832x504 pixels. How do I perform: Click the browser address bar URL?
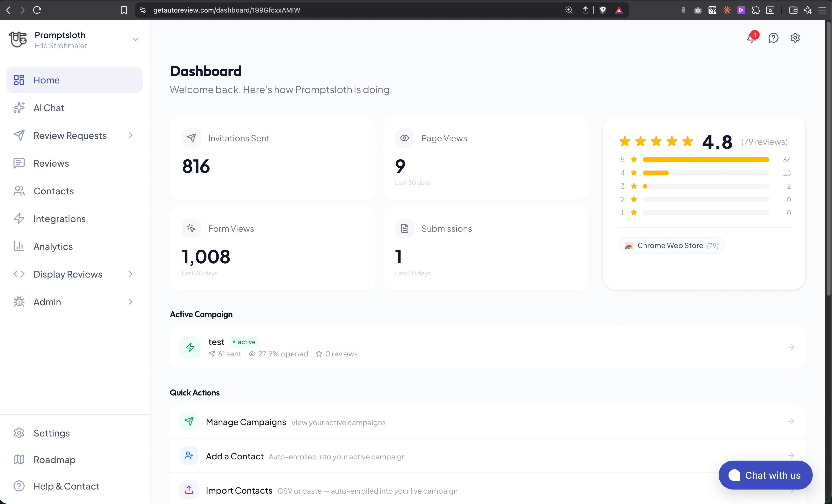(x=227, y=10)
